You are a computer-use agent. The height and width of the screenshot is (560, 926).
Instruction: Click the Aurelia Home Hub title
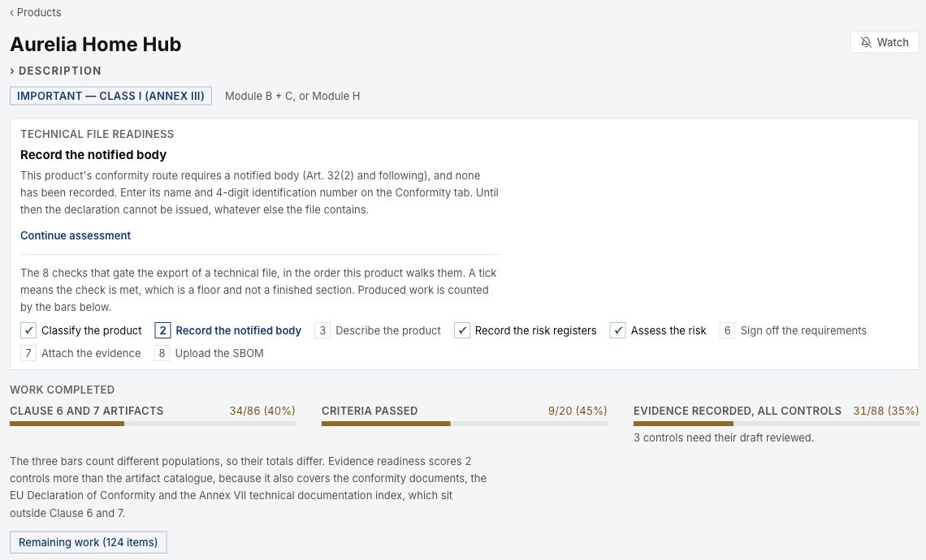[x=96, y=45]
